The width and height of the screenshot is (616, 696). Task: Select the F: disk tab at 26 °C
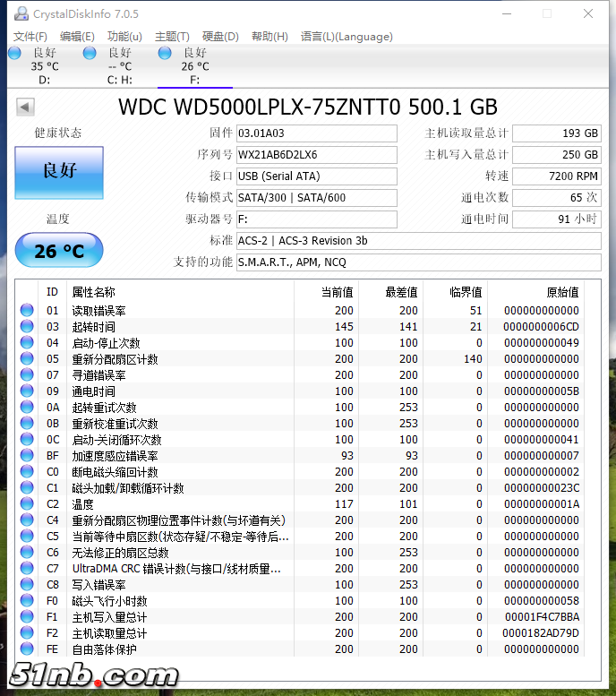194,66
